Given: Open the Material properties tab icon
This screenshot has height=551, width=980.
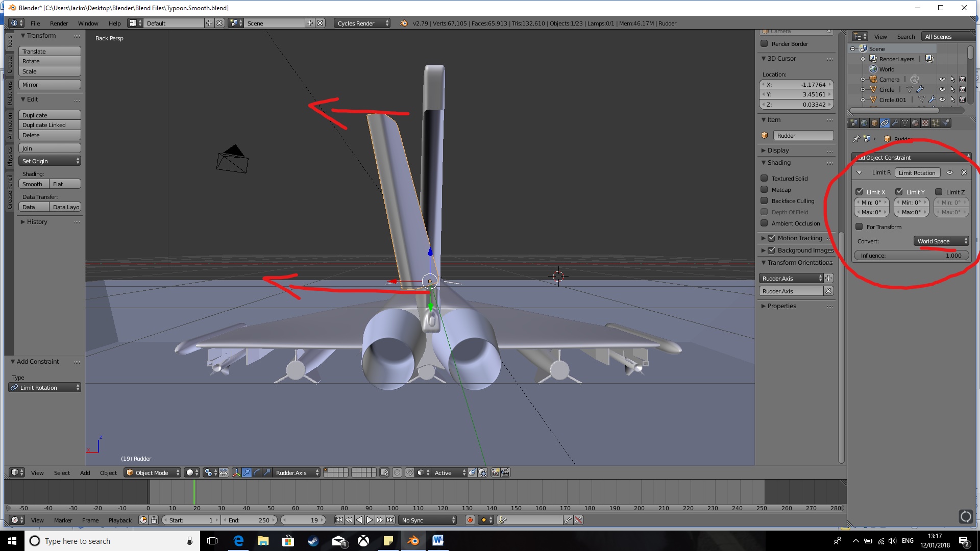Looking at the screenshot, I should [x=915, y=123].
